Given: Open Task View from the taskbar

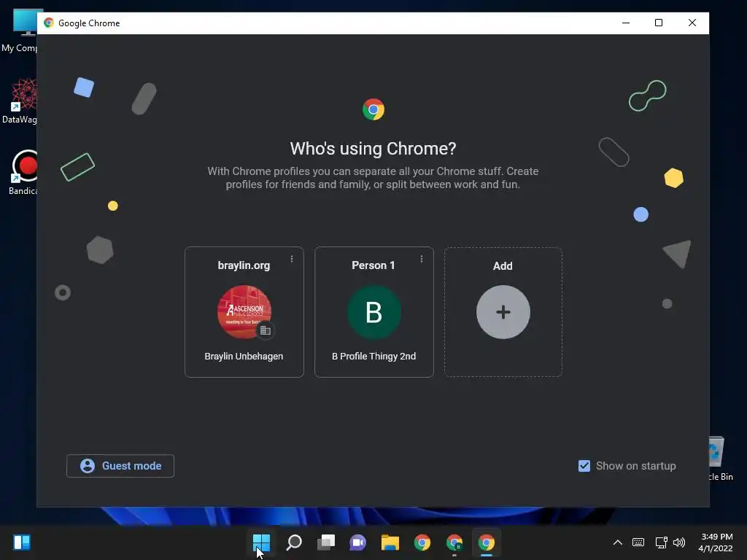Looking at the screenshot, I should (x=326, y=542).
